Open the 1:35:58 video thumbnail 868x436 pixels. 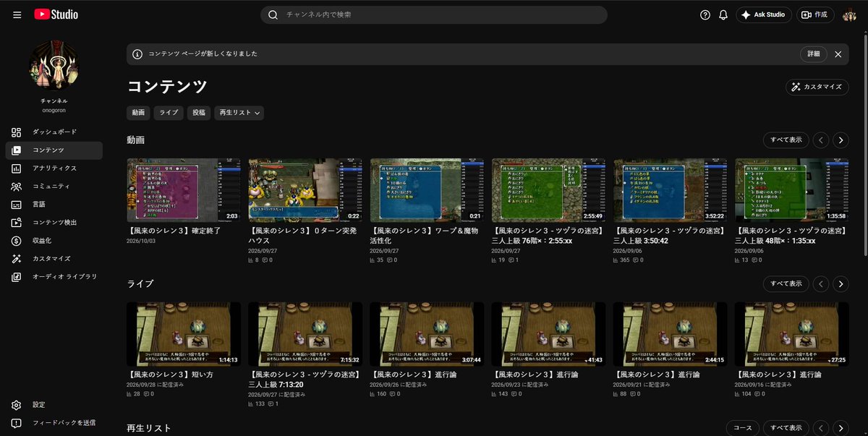click(x=791, y=190)
